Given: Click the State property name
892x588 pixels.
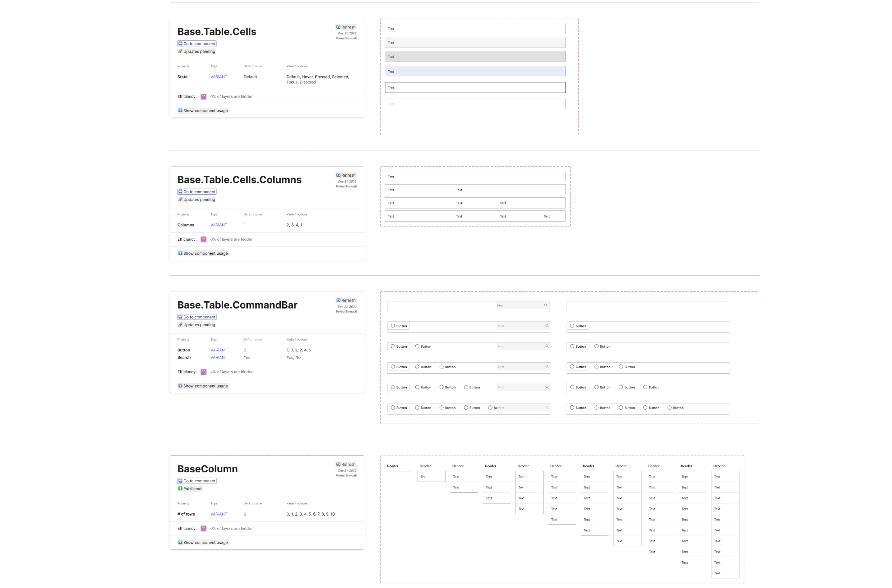Looking at the screenshot, I should click(182, 77).
